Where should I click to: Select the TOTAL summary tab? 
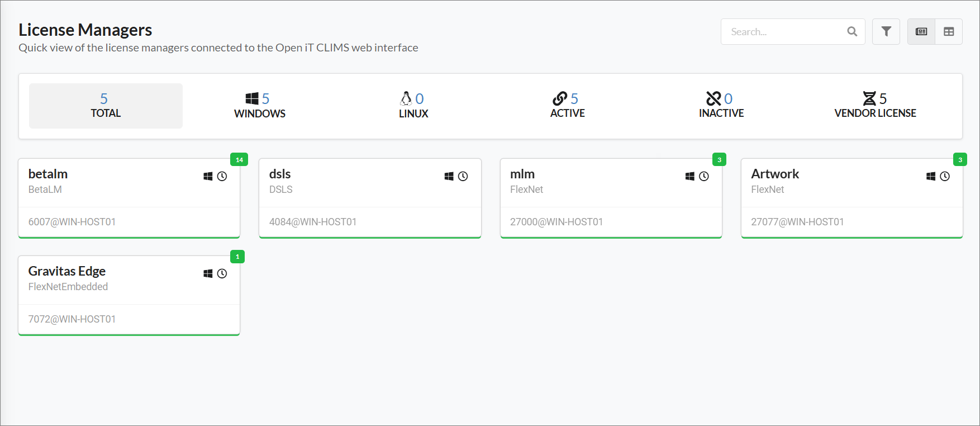pos(106,106)
